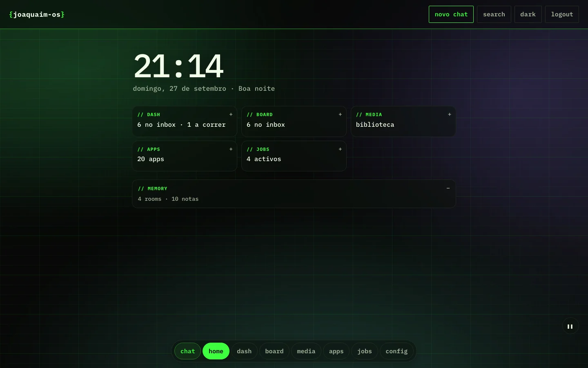The height and width of the screenshot is (368, 588).
Task: Toggle the dark theme button
Action: 528,14
